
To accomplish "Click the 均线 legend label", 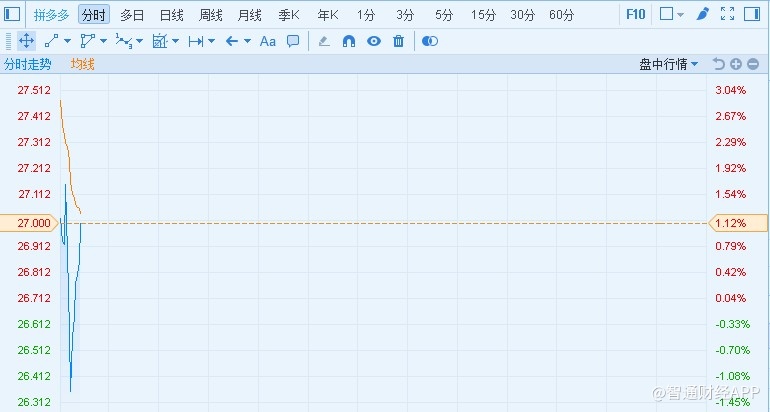I will coord(82,64).
